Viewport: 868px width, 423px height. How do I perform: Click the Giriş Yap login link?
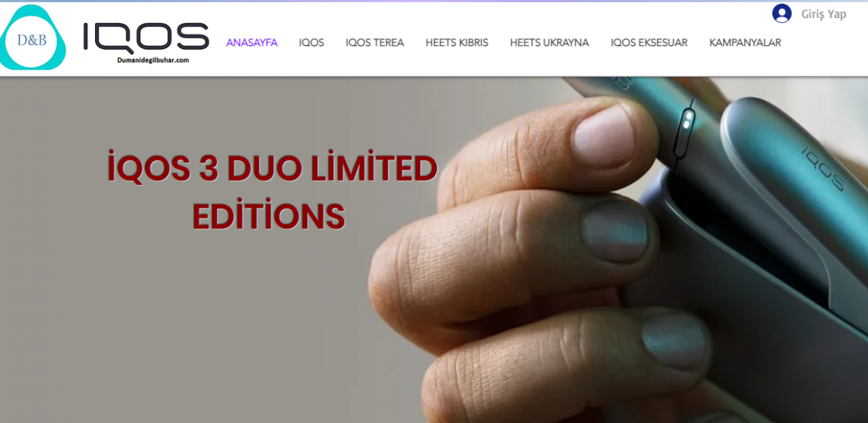[x=823, y=14]
